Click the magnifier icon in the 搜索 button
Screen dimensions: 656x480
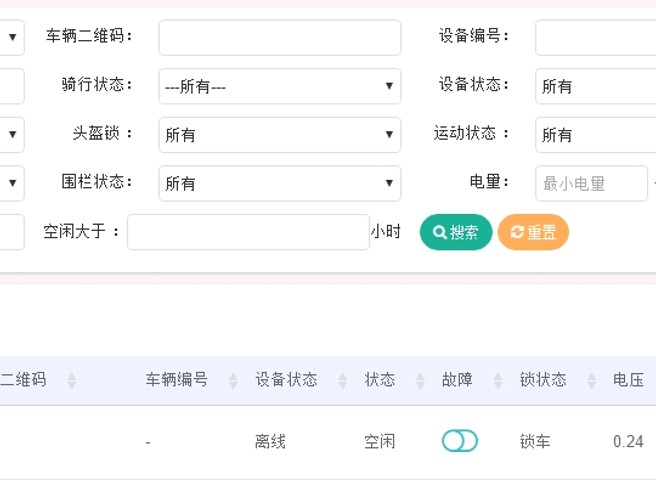pyautogui.click(x=439, y=232)
